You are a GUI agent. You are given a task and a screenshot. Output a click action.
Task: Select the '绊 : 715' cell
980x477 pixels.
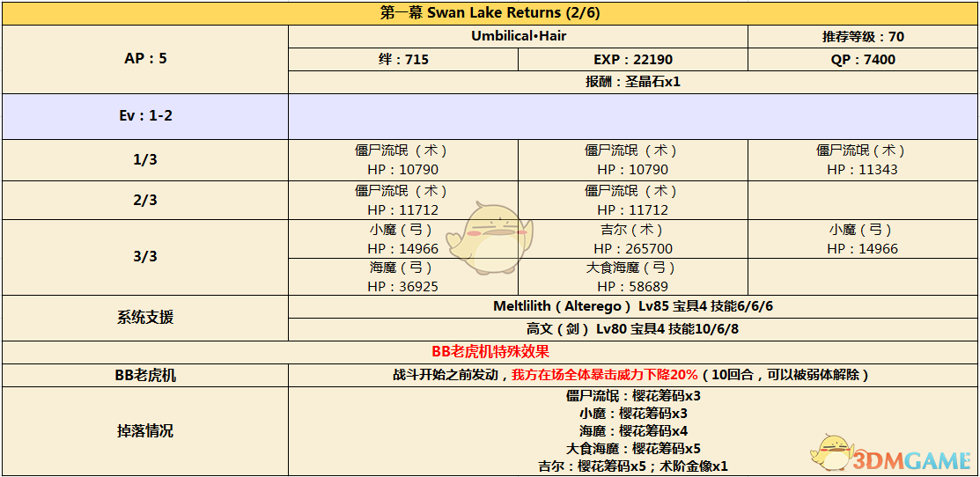403,59
